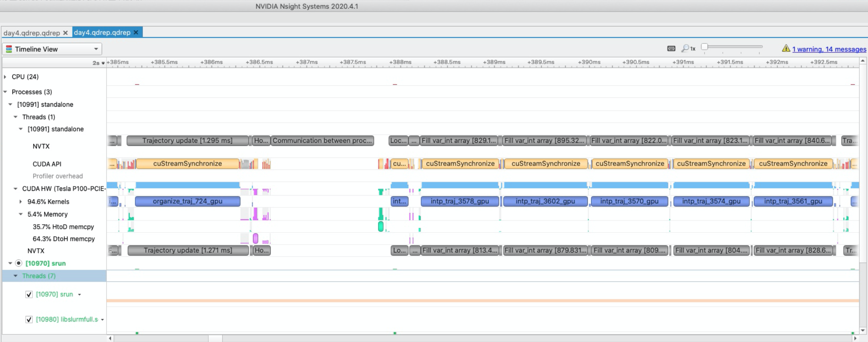Click the timeline zoom slider handle
Image resolution: width=868 pixels, height=342 pixels.
point(705,47)
